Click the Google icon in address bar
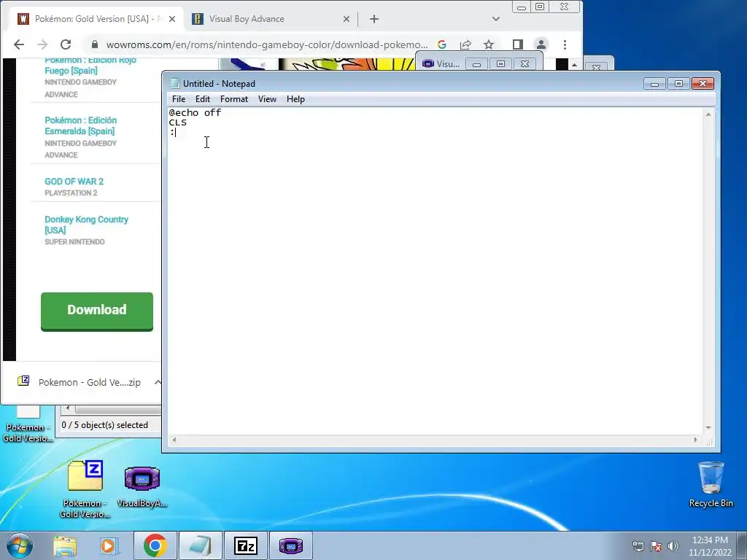Screen dimensions: 747x560 point(442,44)
